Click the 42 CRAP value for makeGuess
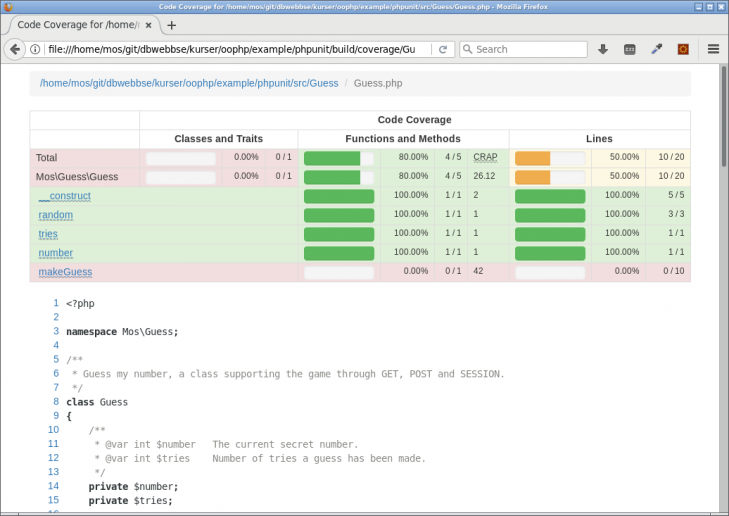The image size is (729, 516). click(478, 271)
